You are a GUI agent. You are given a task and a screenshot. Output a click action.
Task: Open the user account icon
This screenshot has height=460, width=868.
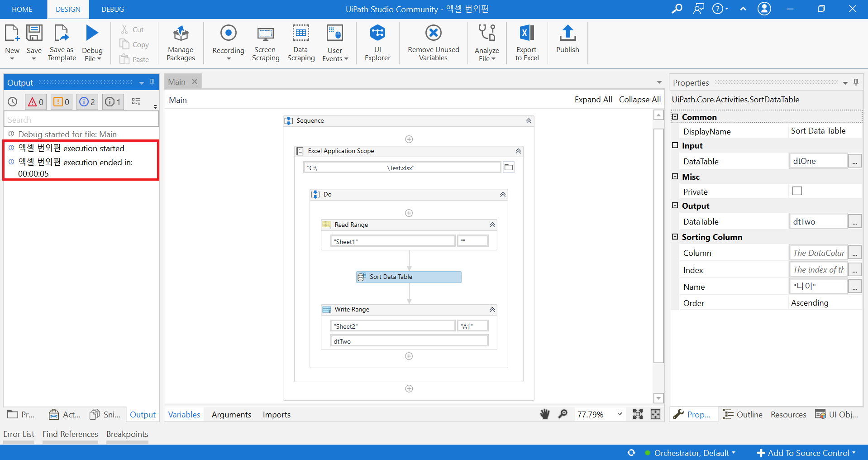pyautogui.click(x=764, y=9)
